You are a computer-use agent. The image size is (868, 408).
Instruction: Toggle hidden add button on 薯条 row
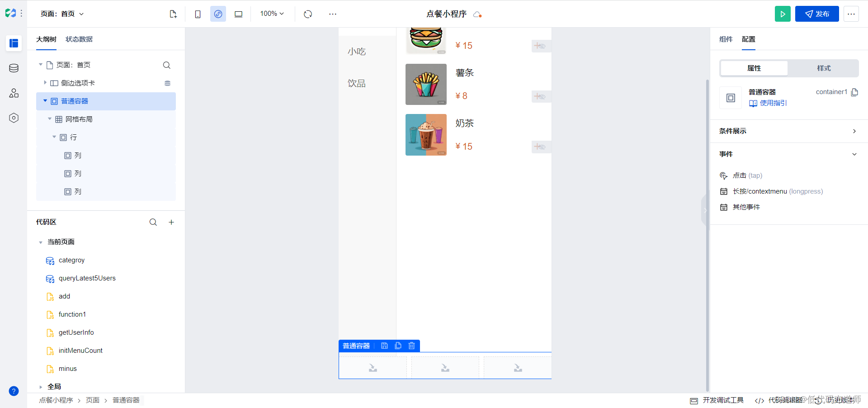click(x=541, y=96)
